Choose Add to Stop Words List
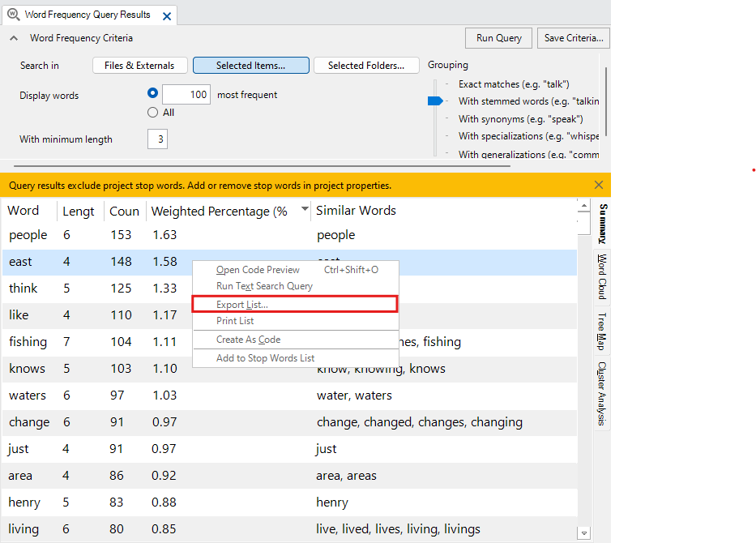 coord(296,358)
